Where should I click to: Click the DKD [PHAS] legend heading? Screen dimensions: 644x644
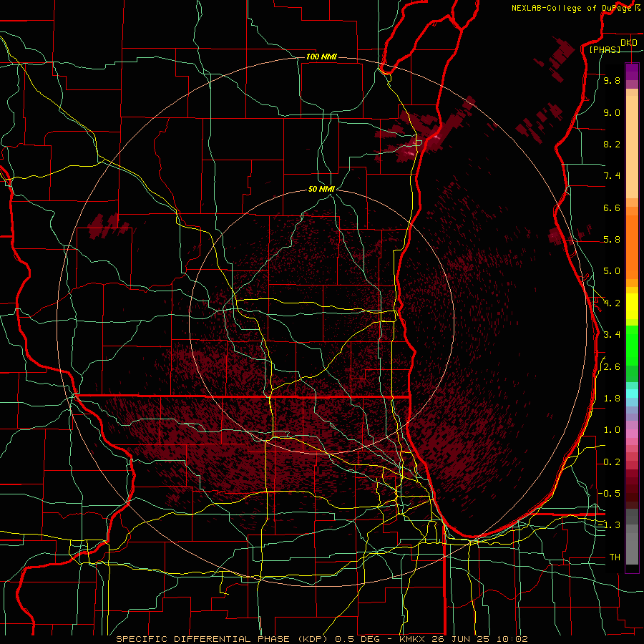(x=613, y=46)
